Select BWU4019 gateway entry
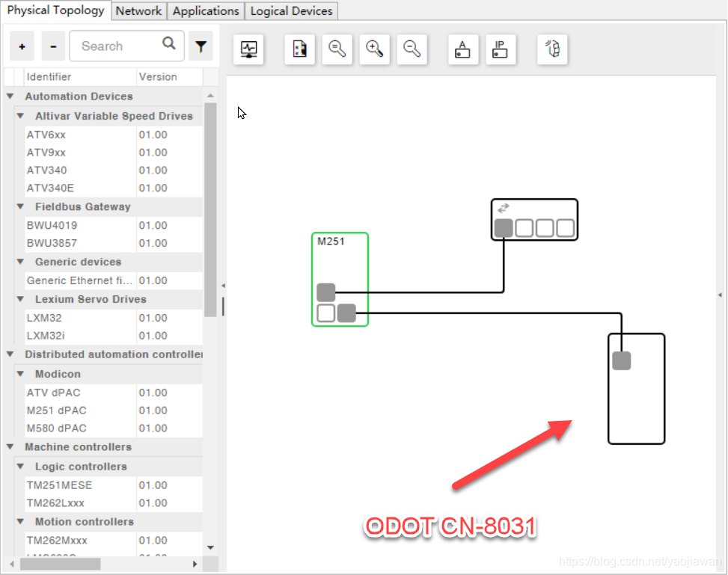Viewport: 728px width, 575px height. (x=113, y=225)
